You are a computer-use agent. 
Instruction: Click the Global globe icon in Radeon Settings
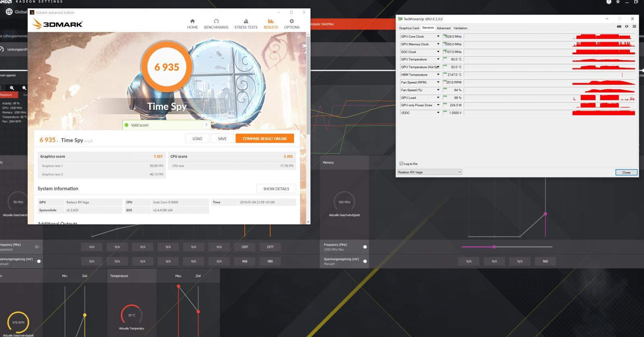tap(9, 12)
